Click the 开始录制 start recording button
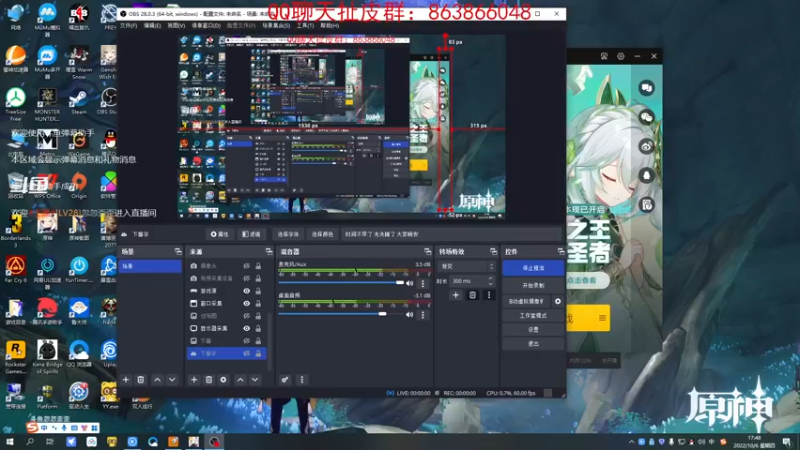The image size is (800, 450). [x=533, y=286]
